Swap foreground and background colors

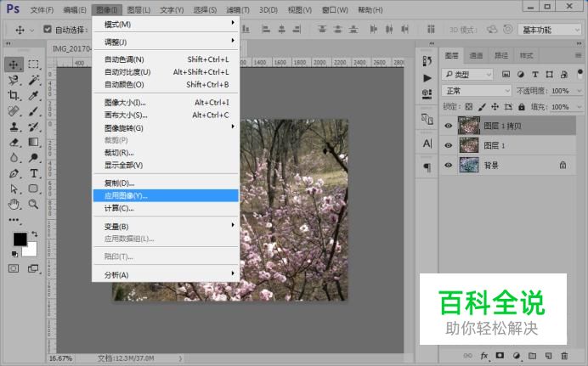[x=35, y=234]
